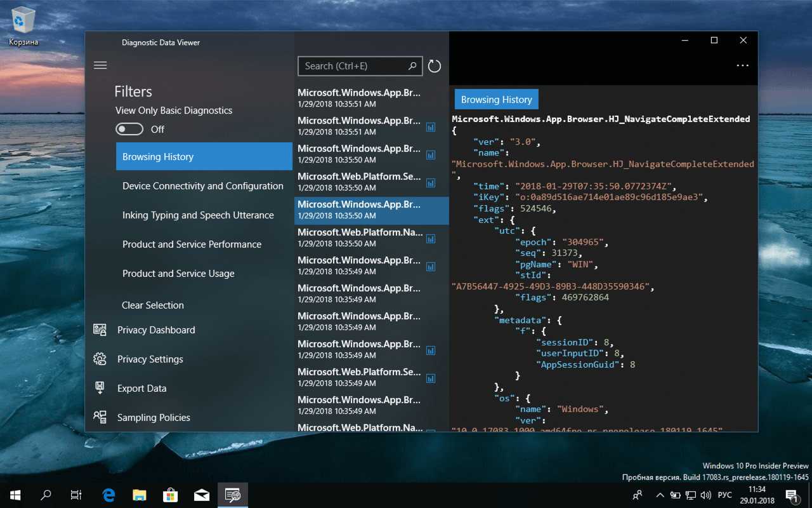The image size is (812, 508).
Task: Open the Mail app from the taskbar
Action: (x=202, y=495)
